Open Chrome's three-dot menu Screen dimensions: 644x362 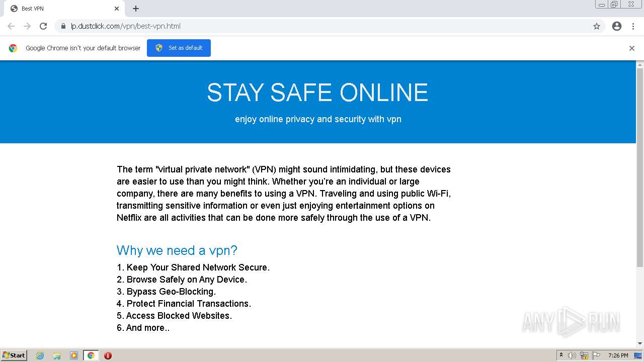coord(633,26)
